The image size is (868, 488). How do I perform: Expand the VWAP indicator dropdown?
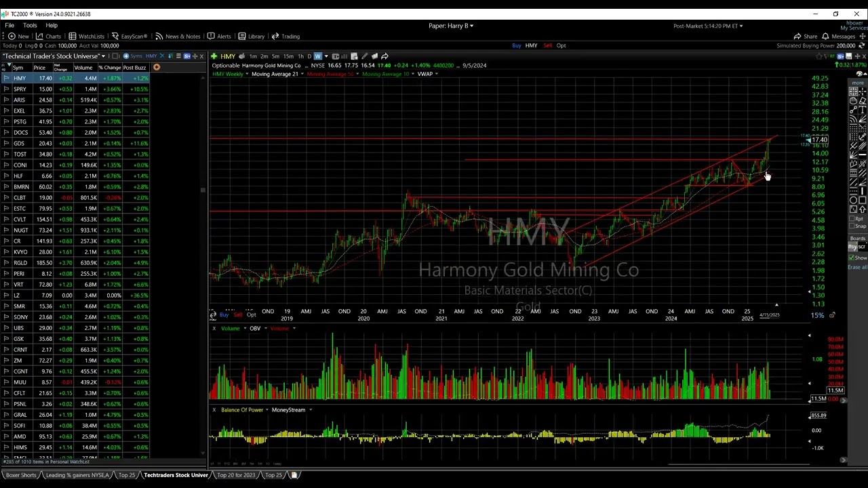click(437, 74)
